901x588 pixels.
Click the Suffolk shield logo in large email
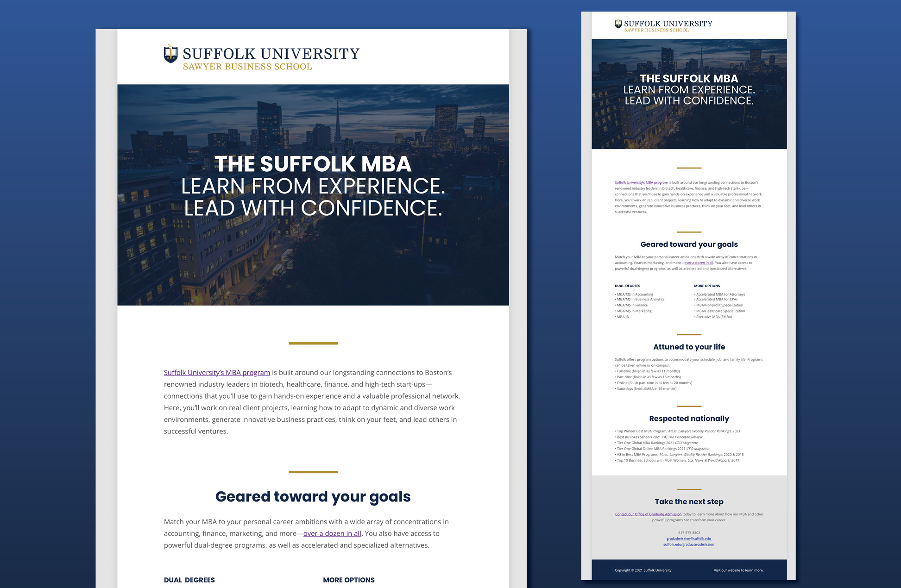coord(170,54)
